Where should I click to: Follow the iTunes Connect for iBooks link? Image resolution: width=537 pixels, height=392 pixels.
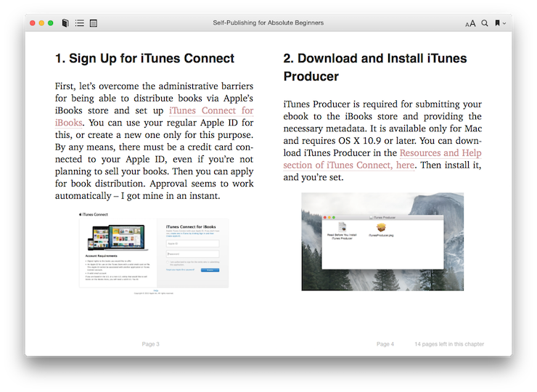pyautogui.click(x=211, y=110)
